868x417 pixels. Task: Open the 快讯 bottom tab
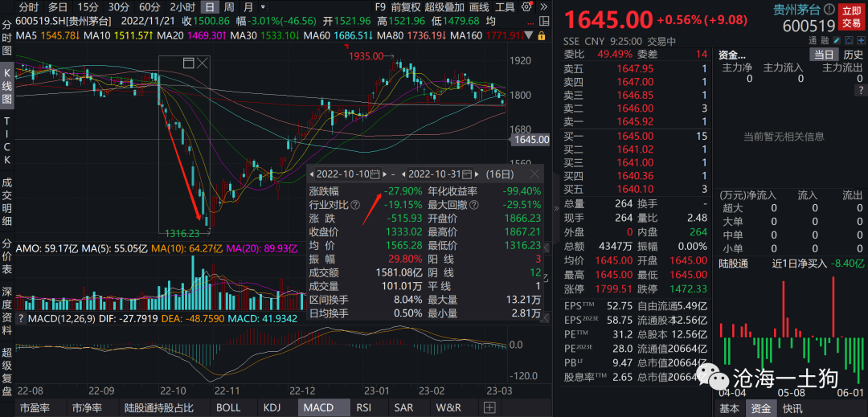coord(792,409)
